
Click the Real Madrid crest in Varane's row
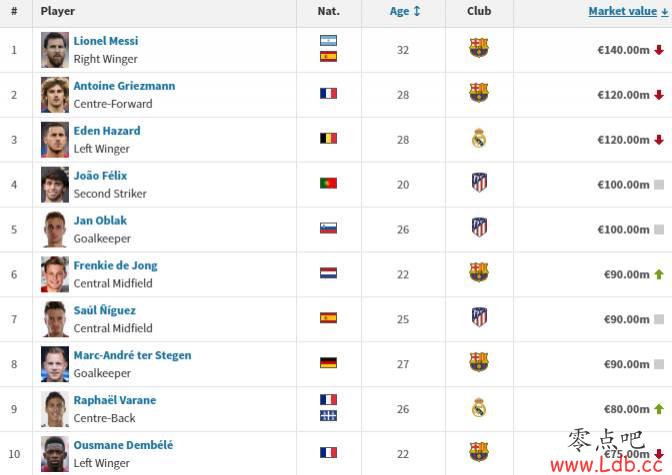(x=479, y=408)
